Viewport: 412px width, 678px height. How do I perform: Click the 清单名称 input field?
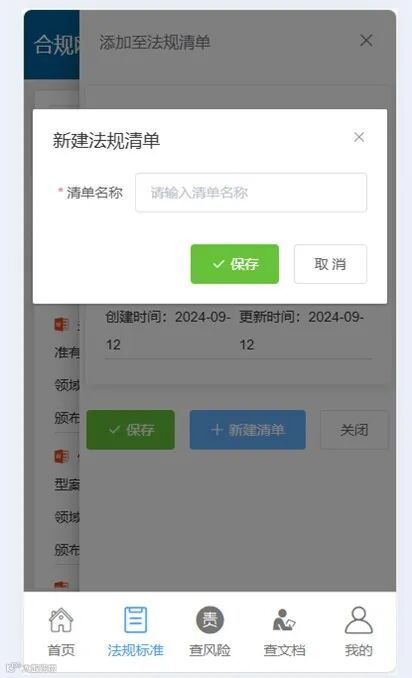point(251,192)
